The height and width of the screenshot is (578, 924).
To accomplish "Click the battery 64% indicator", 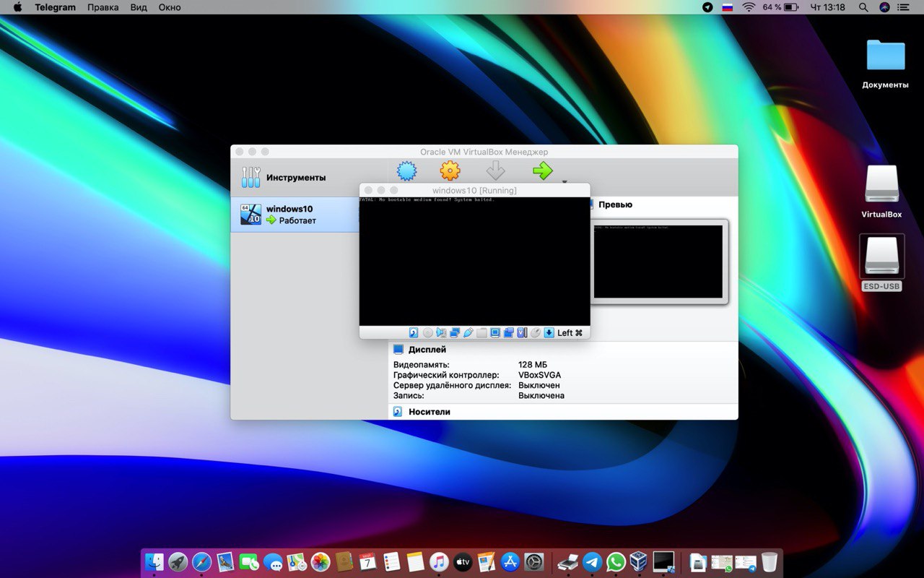I will [780, 7].
